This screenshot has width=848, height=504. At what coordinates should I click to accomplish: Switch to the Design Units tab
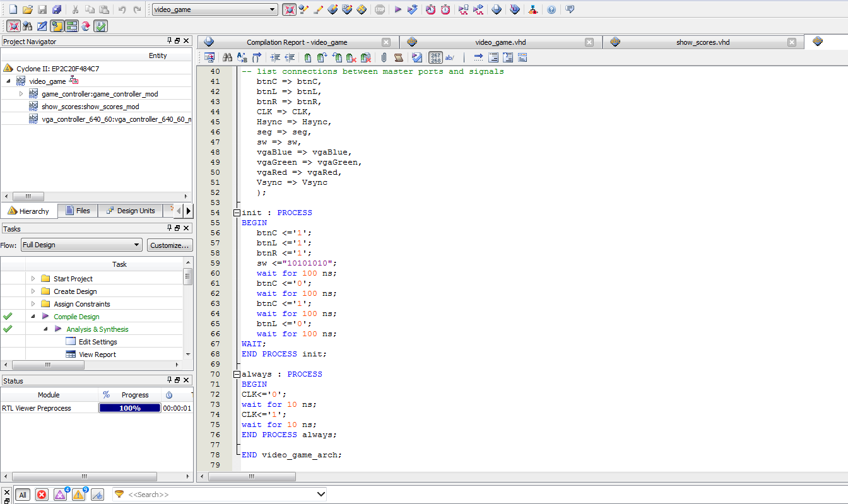(x=130, y=211)
